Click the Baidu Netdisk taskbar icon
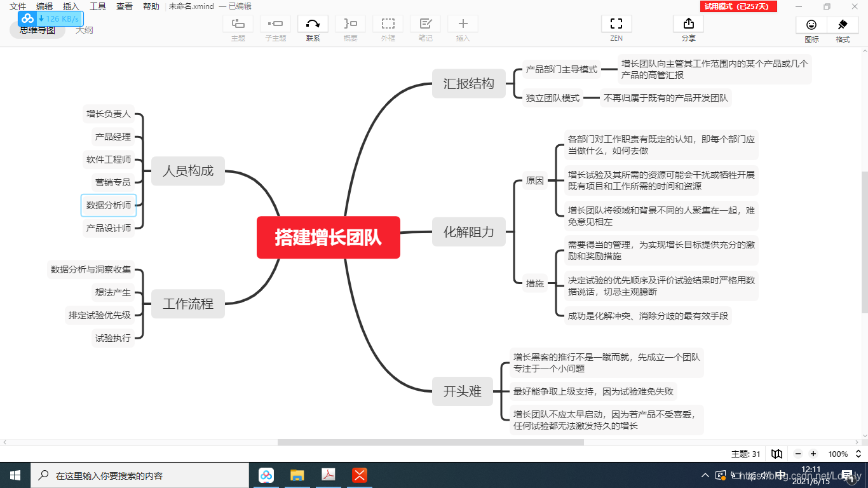This screenshot has width=868, height=488. pos(266,475)
